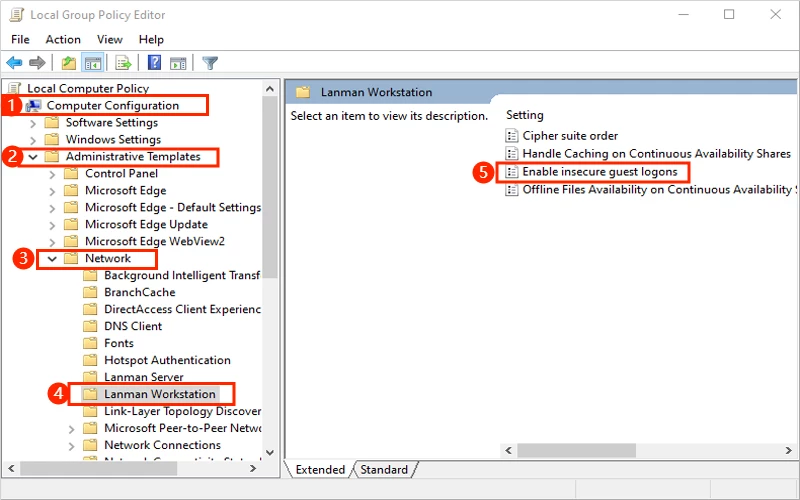Switch to the Extended tab
The width and height of the screenshot is (800, 500).
pos(320,469)
